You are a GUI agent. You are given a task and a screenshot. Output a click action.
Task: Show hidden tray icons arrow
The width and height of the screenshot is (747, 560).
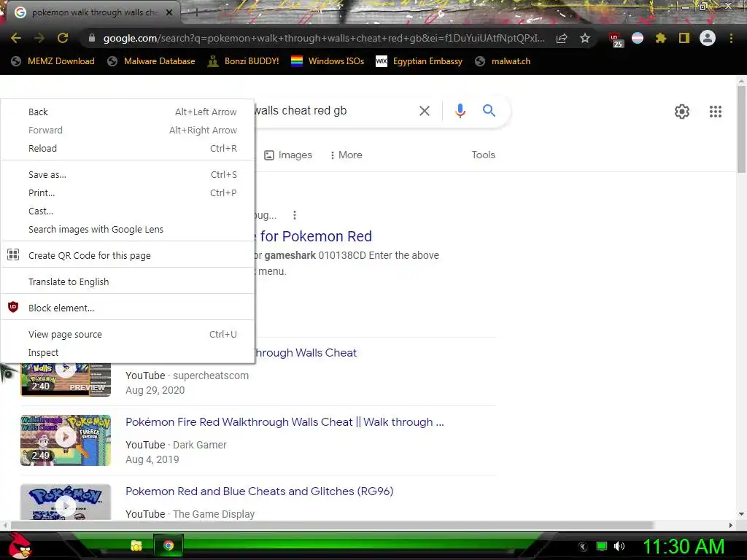coord(583,546)
